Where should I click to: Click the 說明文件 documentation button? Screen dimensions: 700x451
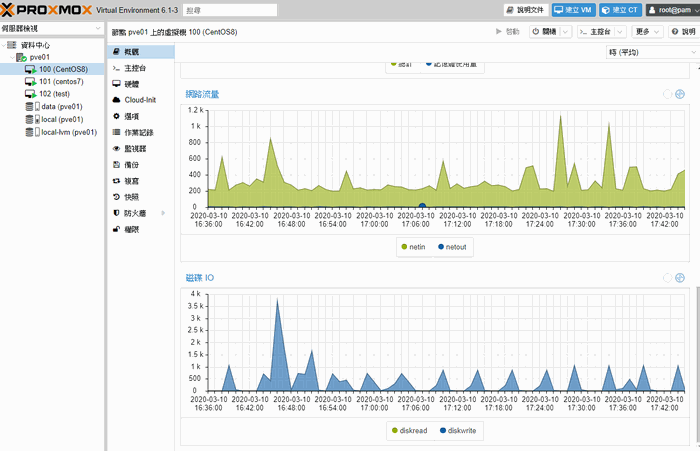click(x=526, y=10)
